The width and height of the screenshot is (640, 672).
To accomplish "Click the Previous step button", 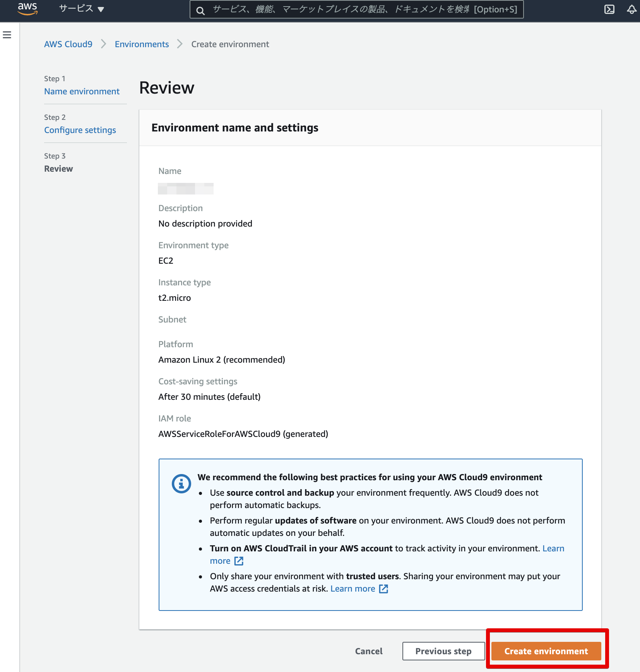I will pyautogui.click(x=443, y=651).
